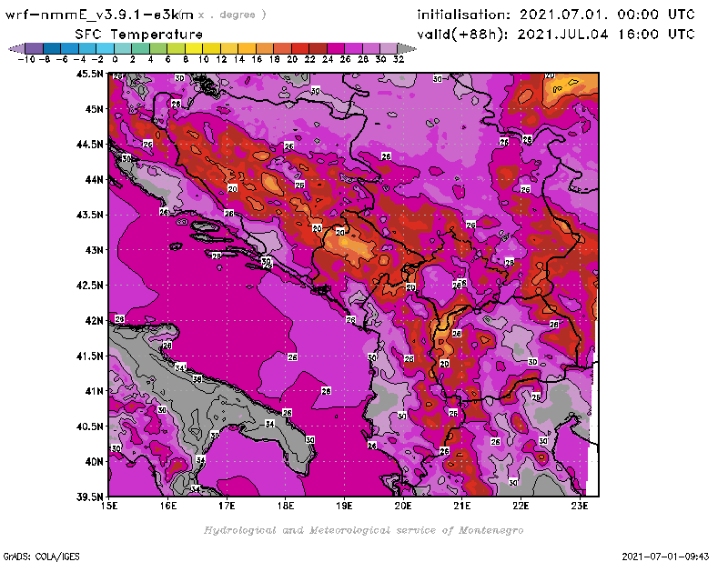Pick the legend swatch between 8 and 10
This screenshot has height=562, width=728.
[194, 48]
